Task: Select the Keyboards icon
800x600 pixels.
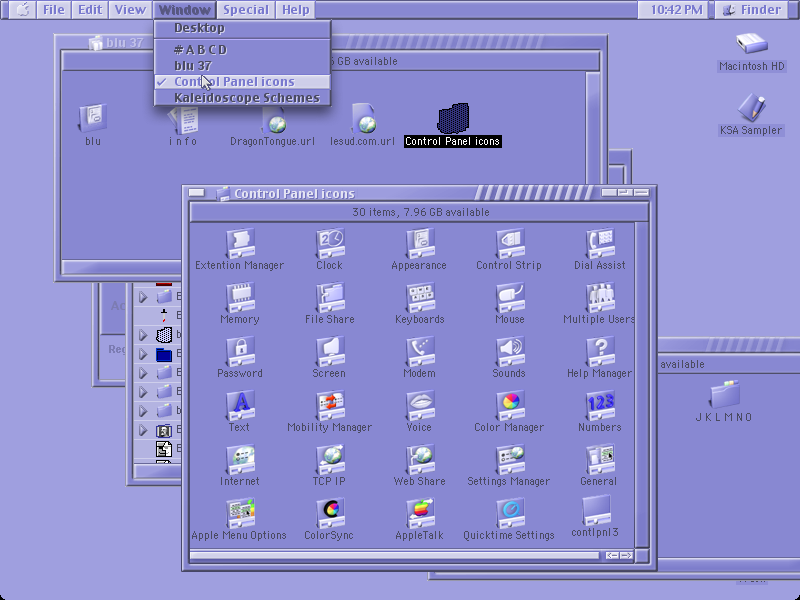Action: click(420, 297)
